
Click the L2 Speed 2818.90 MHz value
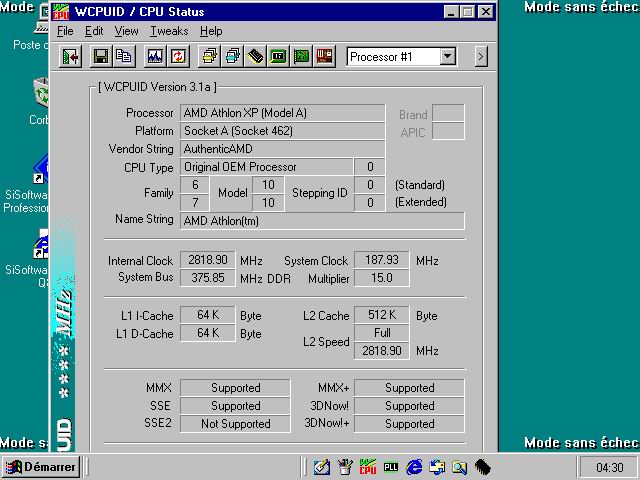382,351
